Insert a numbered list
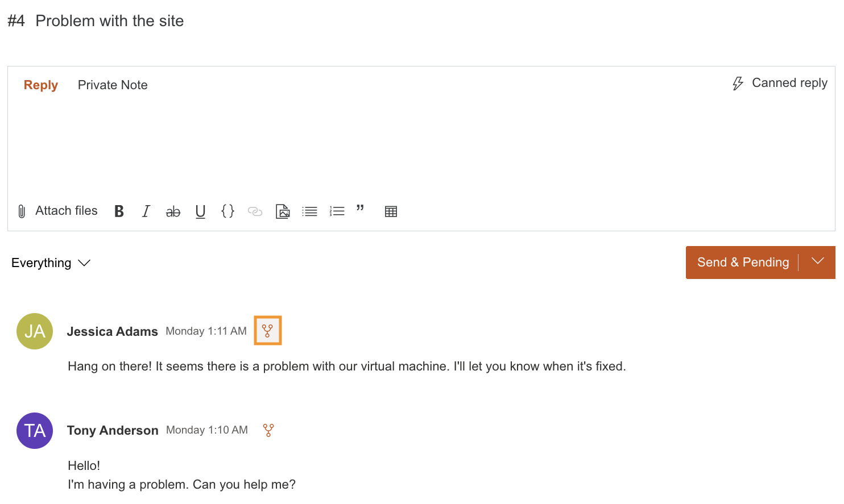This screenshot has width=844, height=504. [x=337, y=211]
